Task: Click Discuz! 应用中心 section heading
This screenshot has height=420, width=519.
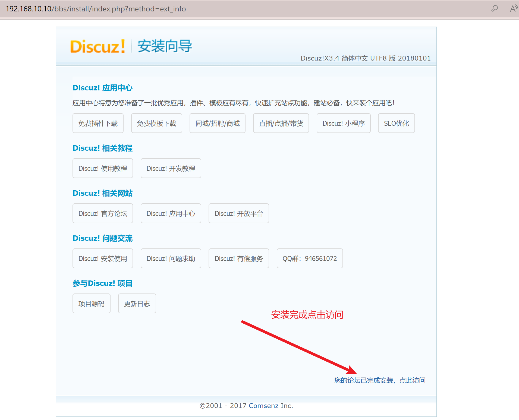Action: [x=103, y=88]
